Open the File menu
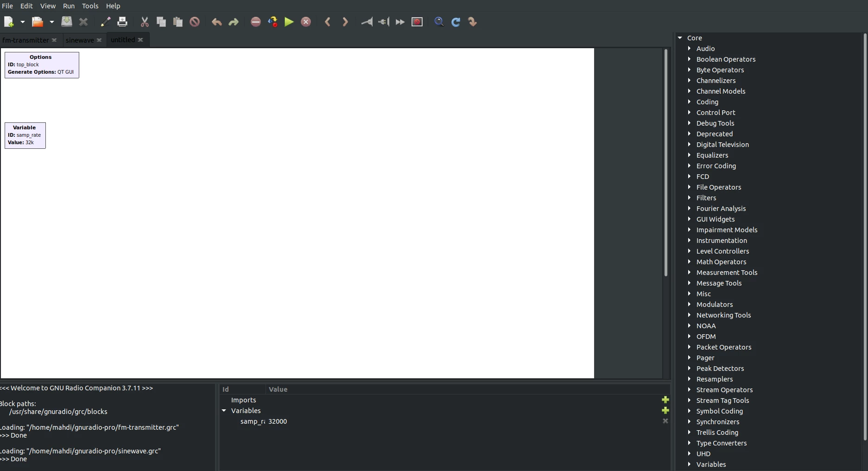Viewport: 868px width, 471px height. 7,6
